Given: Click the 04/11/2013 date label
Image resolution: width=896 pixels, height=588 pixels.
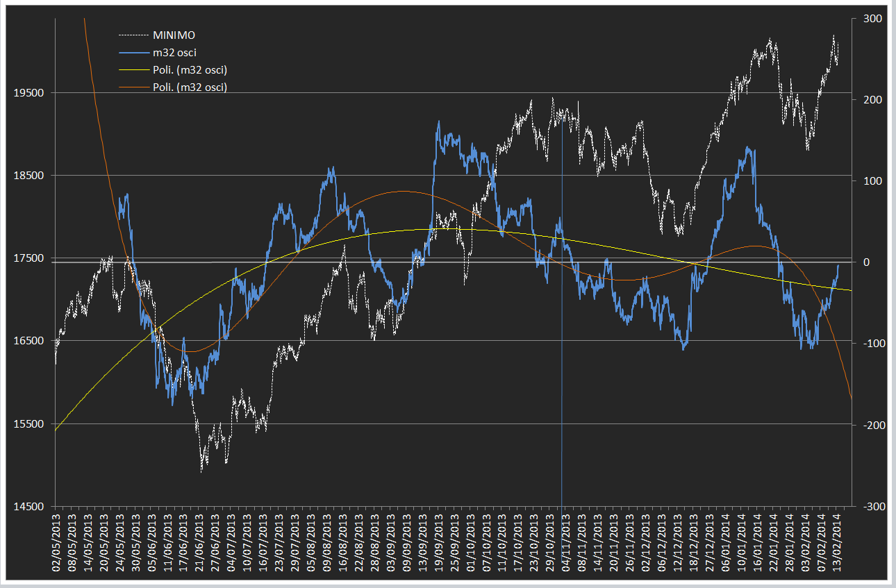Looking at the screenshot, I should [566, 543].
